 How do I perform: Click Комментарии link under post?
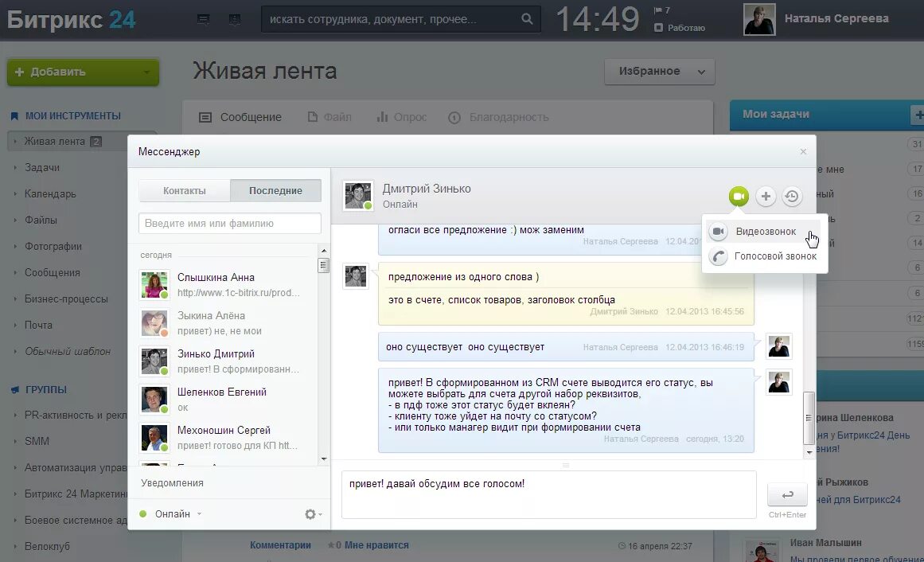click(280, 545)
